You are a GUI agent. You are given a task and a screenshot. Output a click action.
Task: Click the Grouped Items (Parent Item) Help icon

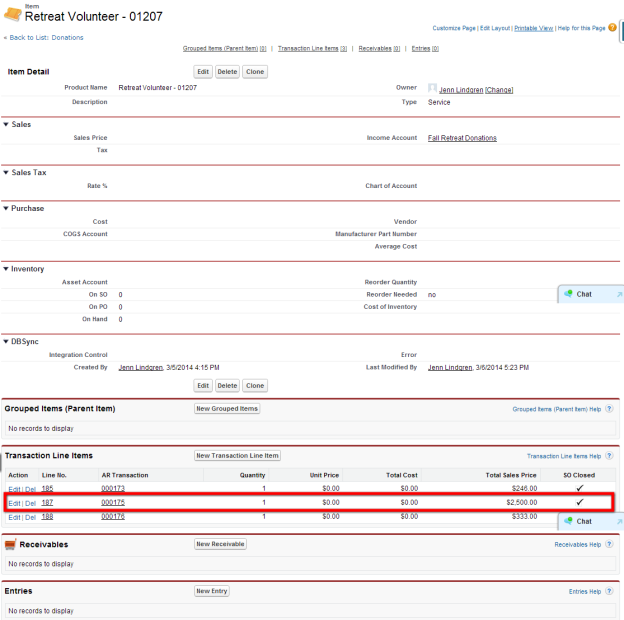coord(609,409)
